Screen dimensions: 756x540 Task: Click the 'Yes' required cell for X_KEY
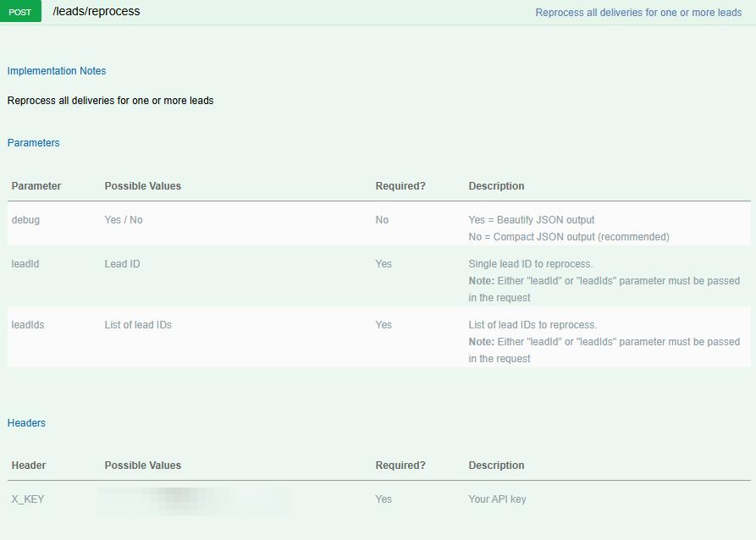[384, 499]
